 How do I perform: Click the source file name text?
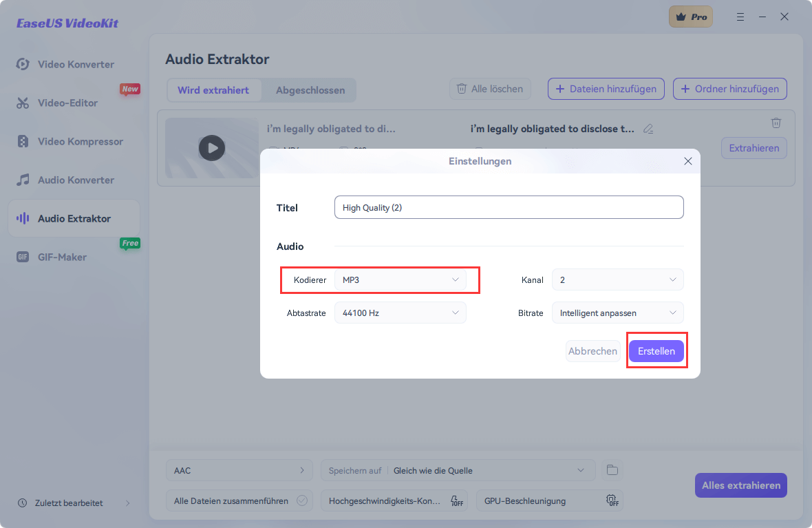331,129
